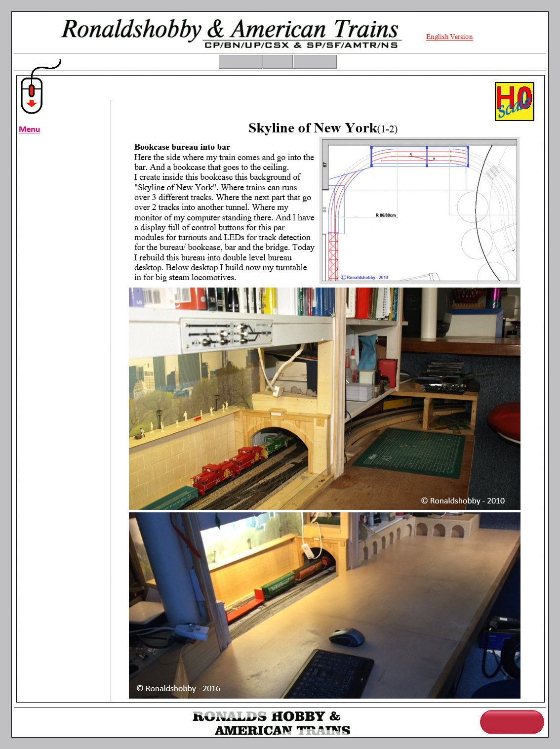
Task: Click the "Bookcase bureau into bar" bold subheading
Action: [x=182, y=147]
